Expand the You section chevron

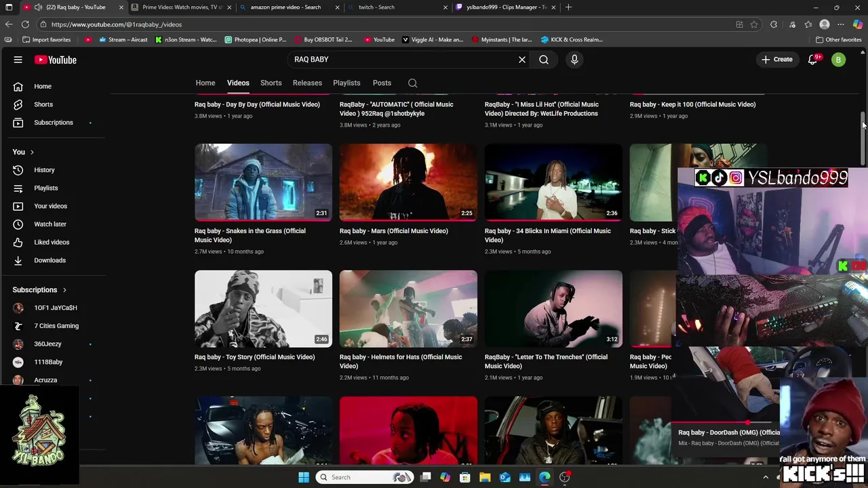coord(32,152)
